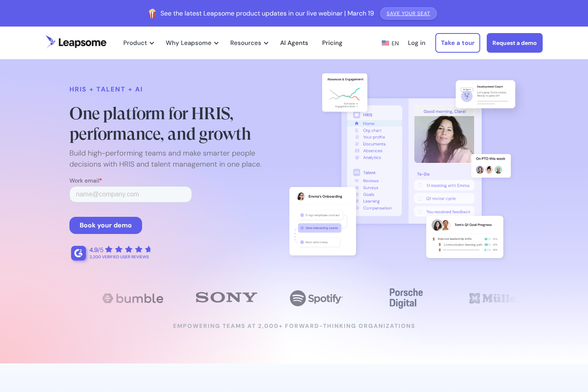This screenshot has height=392, width=588.
Task: Toggle the You received feedback checkbox
Action: click(420, 212)
